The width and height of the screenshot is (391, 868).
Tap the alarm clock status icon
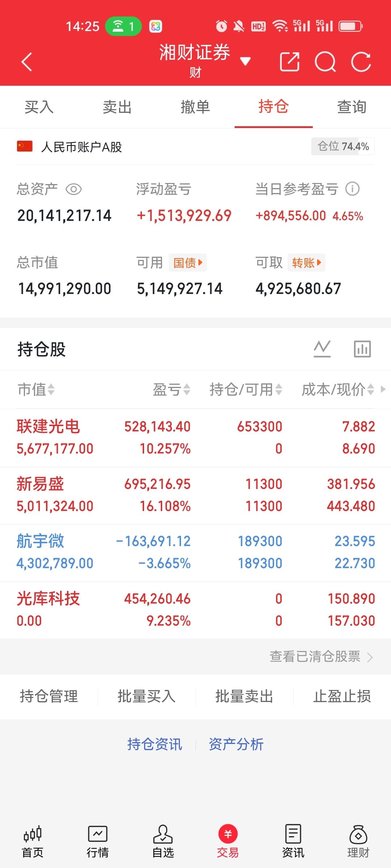[x=222, y=26]
